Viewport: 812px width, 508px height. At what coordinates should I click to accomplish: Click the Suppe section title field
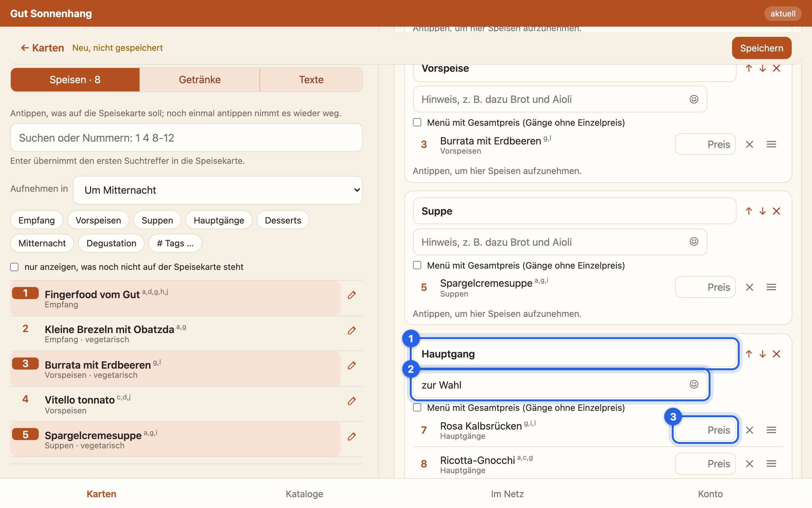[574, 211]
